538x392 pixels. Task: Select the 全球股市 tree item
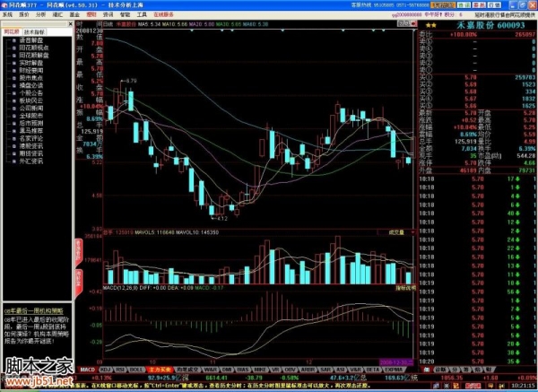[x=30, y=116]
